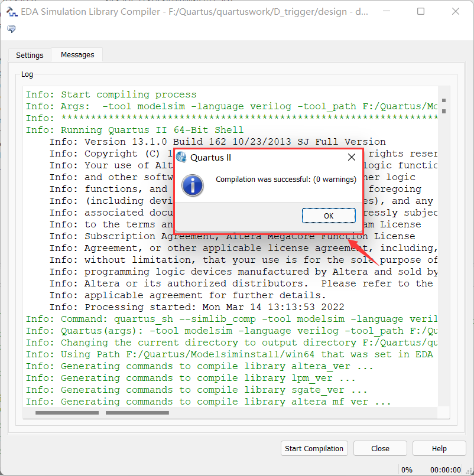
Task: Open Help for the library compiler
Action: (x=439, y=448)
